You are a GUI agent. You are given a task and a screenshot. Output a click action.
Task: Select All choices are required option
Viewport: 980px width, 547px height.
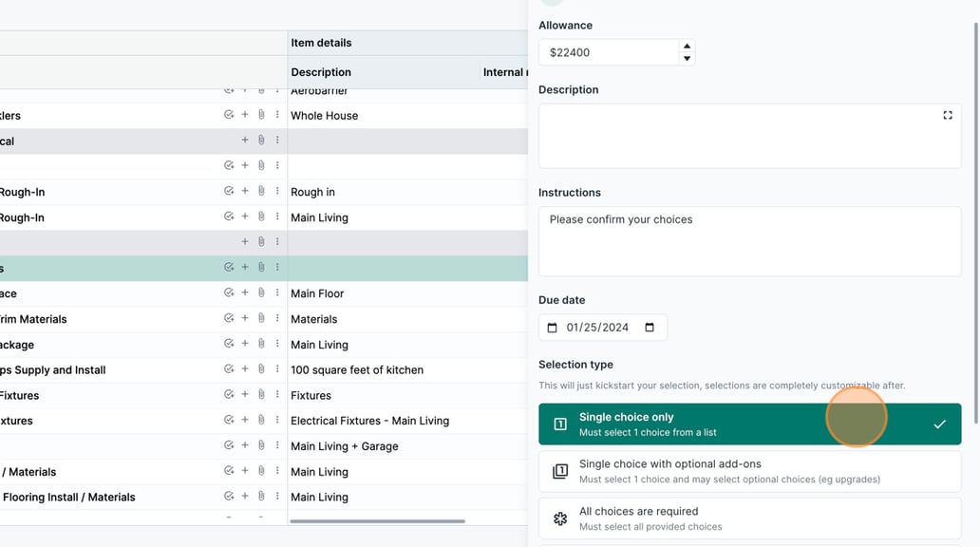click(x=749, y=519)
